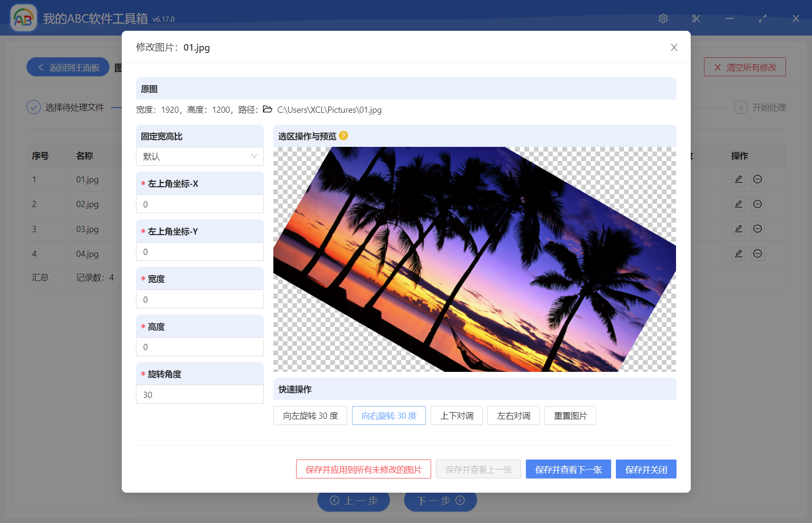This screenshot has width=812, height=523.
Task: Click the 名称 column header
Action: 85,156
